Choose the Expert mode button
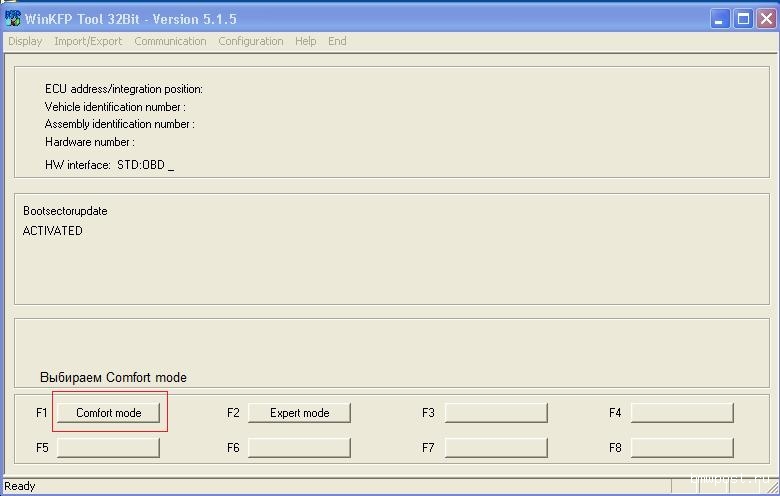780x496 pixels. tap(299, 413)
